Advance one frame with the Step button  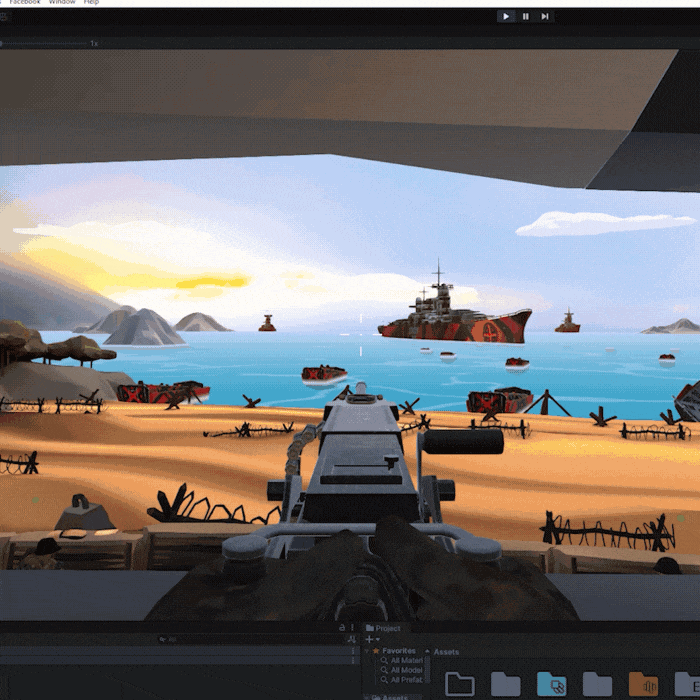coord(545,17)
